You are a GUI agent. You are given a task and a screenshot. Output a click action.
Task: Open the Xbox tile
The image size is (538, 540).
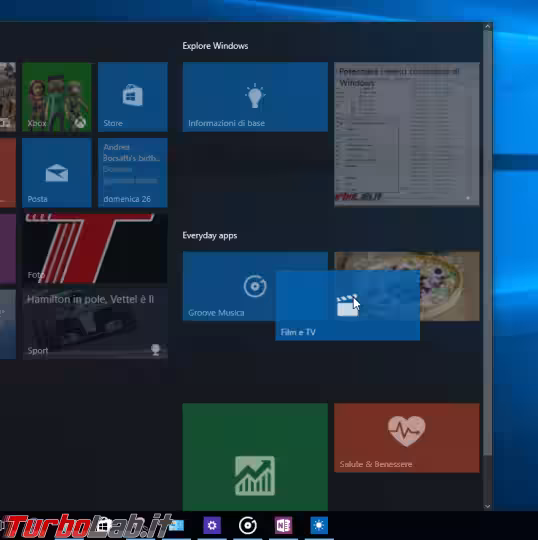tap(57, 97)
